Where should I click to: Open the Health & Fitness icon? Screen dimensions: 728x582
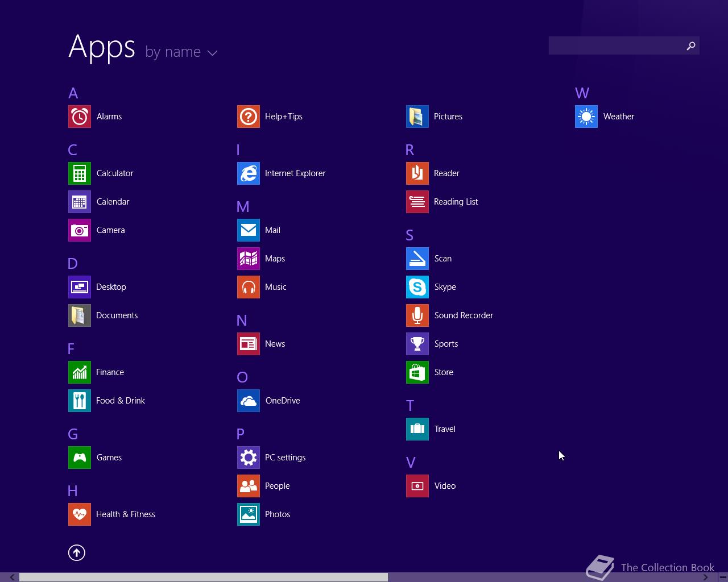(80, 514)
